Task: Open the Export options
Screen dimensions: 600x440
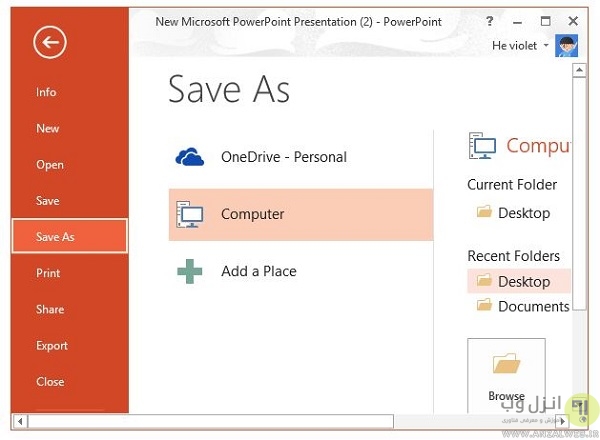Action: (x=52, y=346)
